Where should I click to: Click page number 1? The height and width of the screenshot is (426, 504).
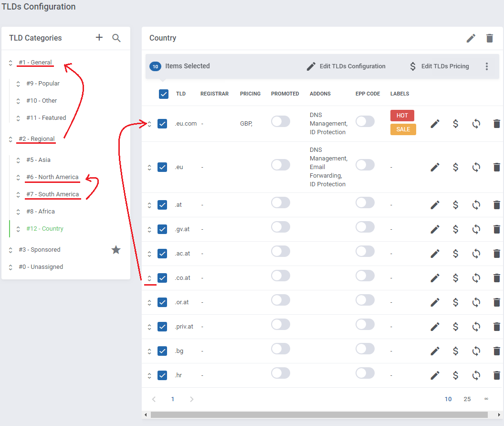click(x=173, y=399)
